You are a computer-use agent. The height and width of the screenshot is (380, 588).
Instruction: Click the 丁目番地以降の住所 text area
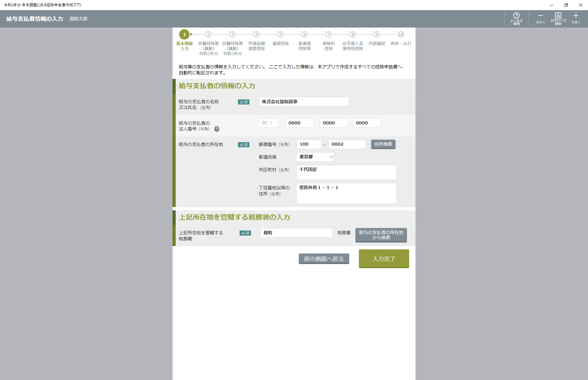[346, 193]
